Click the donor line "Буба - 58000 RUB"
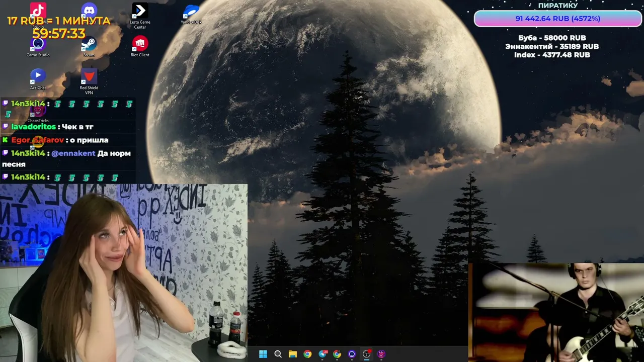Viewport: 644px width, 362px height. pos(552,38)
